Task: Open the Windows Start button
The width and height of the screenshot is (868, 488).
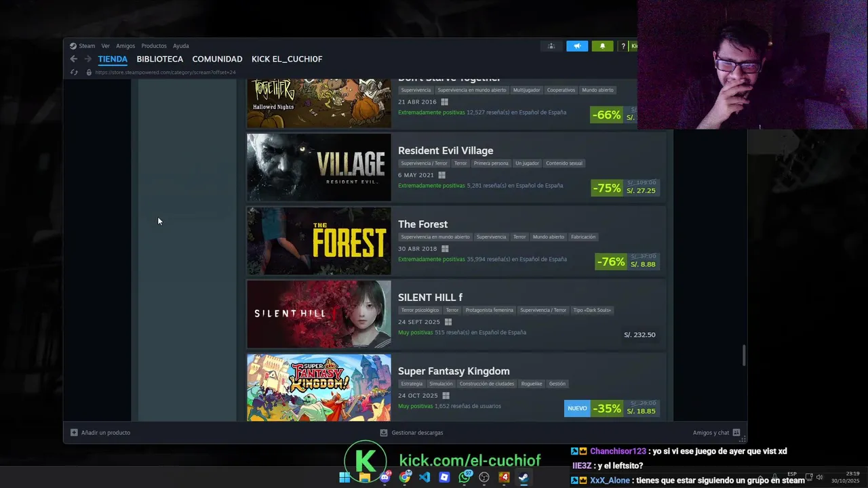Action: (x=344, y=477)
